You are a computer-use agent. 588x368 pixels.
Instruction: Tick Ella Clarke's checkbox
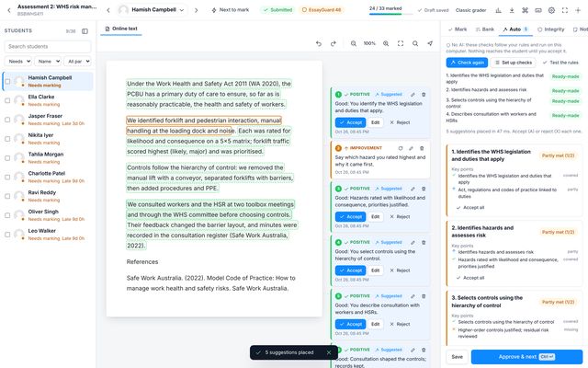tap(7, 100)
